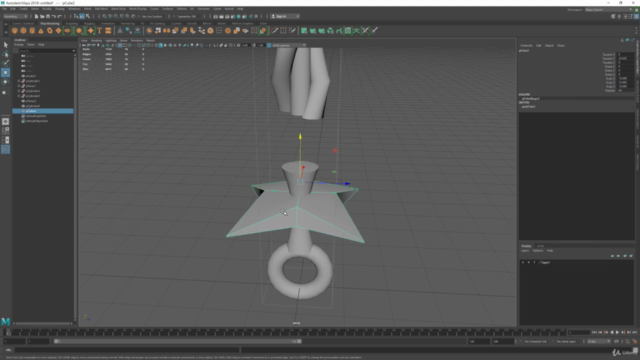Open the viewport Shading menu
The width and height of the screenshot is (640, 360).
(96, 40)
